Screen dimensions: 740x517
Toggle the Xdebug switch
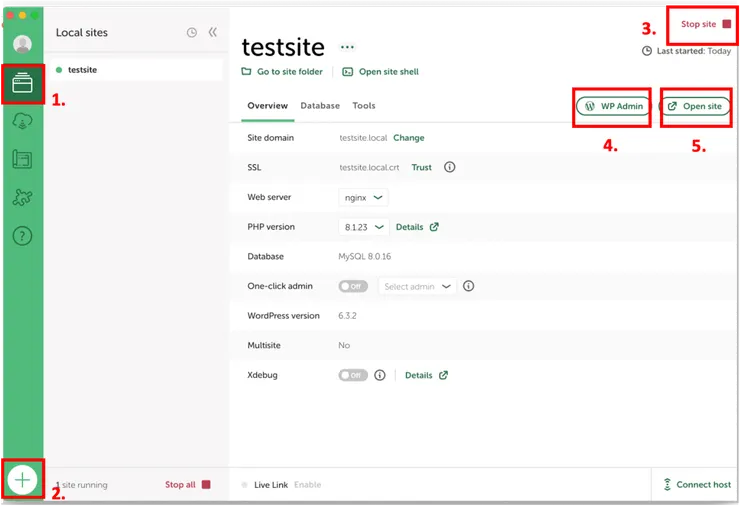(353, 375)
